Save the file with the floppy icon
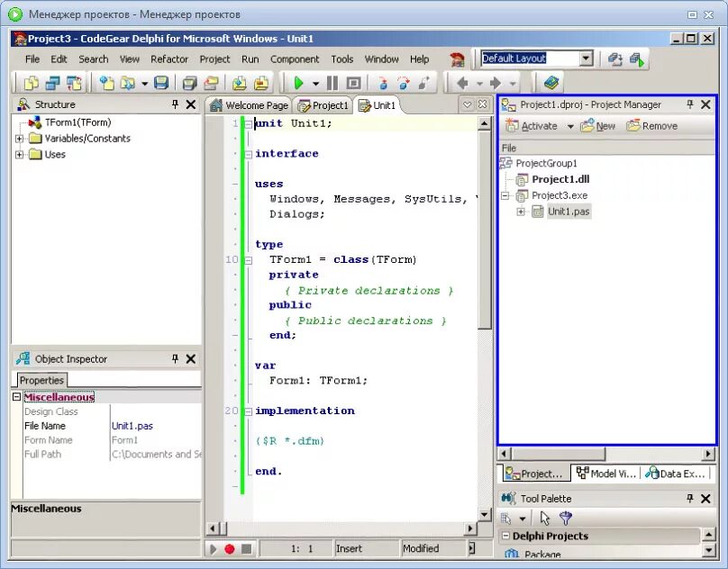This screenshot has width=728, height=569. (x=161, y=83)
